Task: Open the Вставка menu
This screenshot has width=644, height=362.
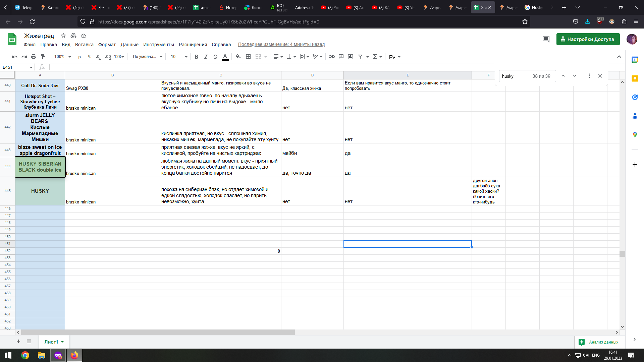Action: click(84, 45)
